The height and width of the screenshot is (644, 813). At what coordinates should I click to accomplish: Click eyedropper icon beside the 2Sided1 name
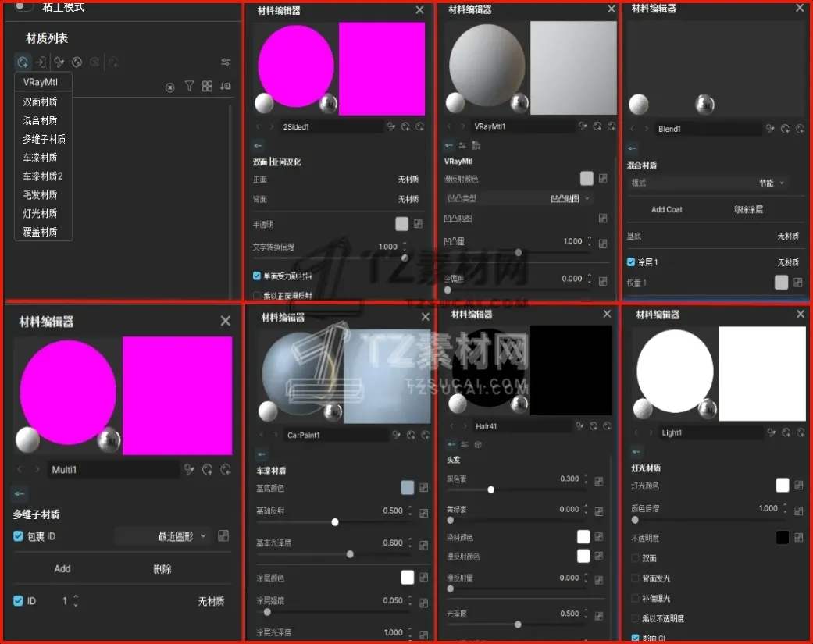391,126
